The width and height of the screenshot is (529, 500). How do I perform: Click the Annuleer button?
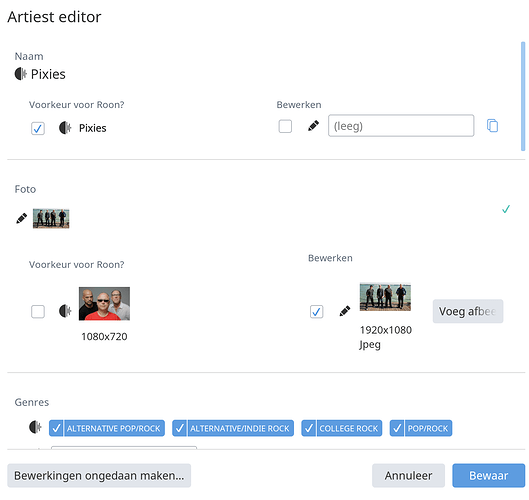click(x=408, y=475)
